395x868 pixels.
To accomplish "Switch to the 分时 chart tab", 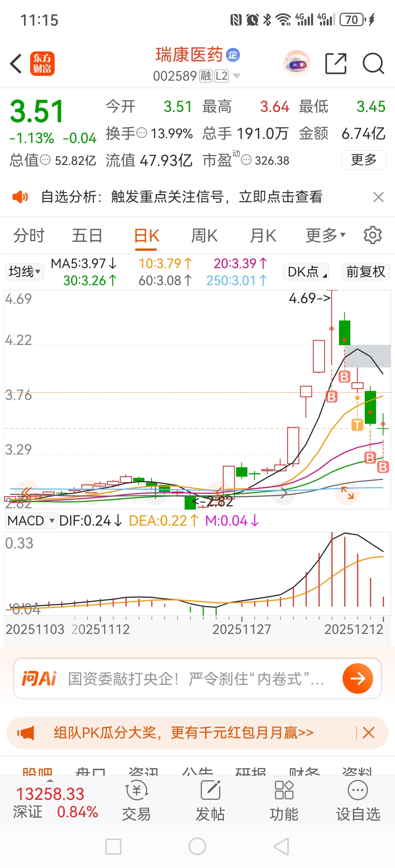I will coord(29,235).
